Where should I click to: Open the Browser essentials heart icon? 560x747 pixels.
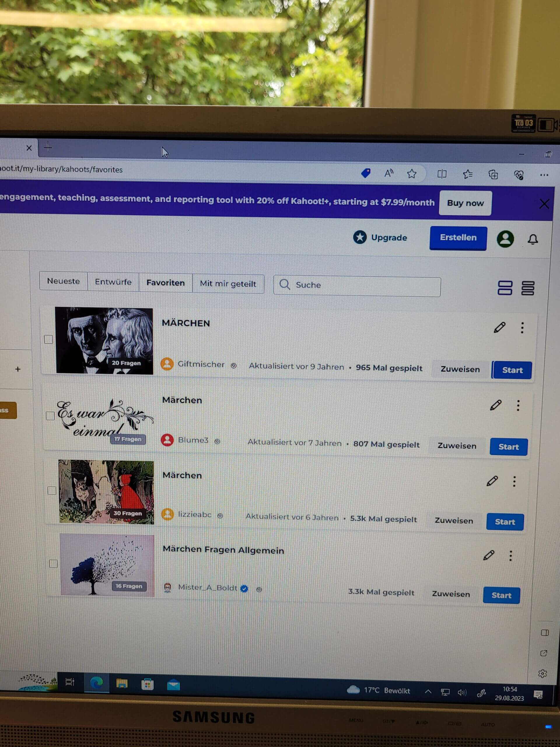pos(519,175)
